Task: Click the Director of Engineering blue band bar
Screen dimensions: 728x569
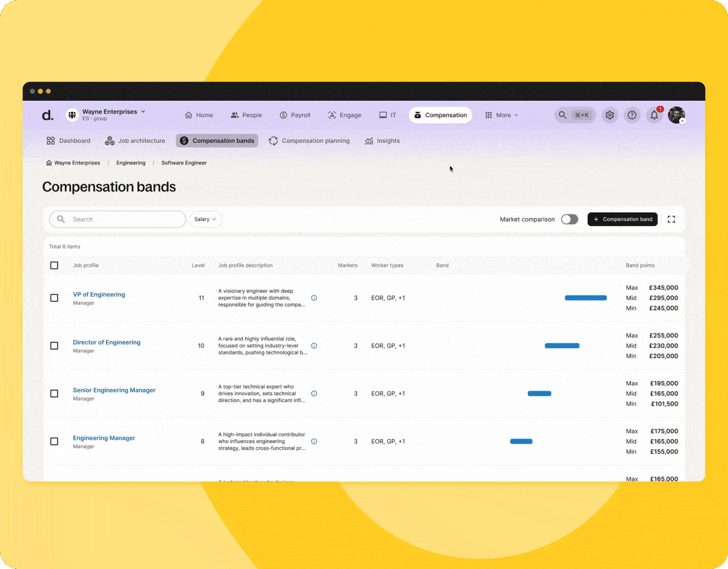Action: pyautogui.click(x=562, y=345)
